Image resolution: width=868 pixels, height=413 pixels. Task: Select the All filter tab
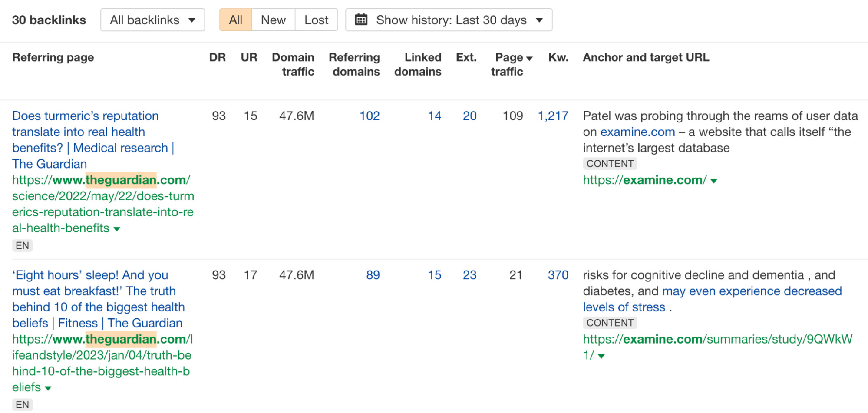coord(235,20)
